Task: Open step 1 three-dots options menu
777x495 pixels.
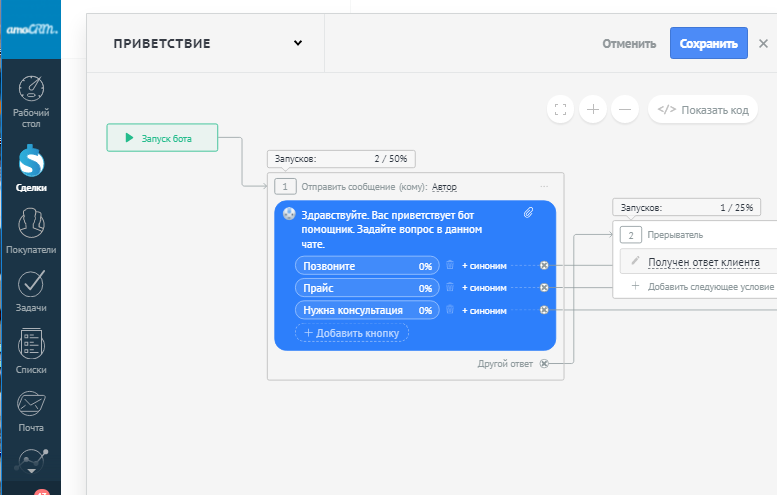Action: click(544, 187)
